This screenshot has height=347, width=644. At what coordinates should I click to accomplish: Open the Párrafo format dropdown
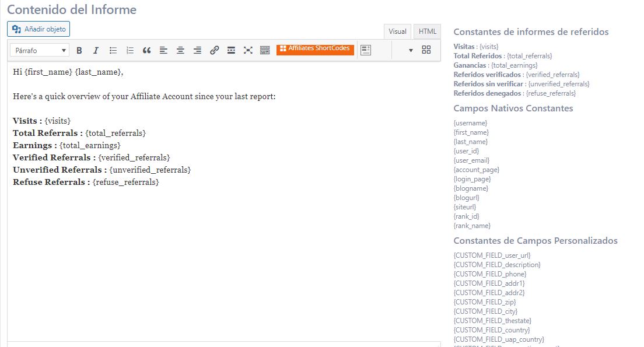pos(40,51)
